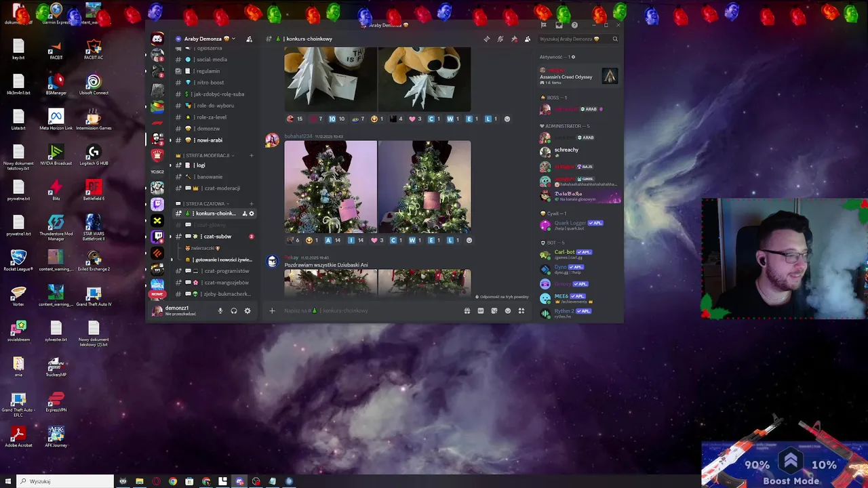The height and width of the screenshot is (488, 868).
Task: Open the Araby Demonza server dropdown
Action: pyautogui.click(x=206, y=39)
